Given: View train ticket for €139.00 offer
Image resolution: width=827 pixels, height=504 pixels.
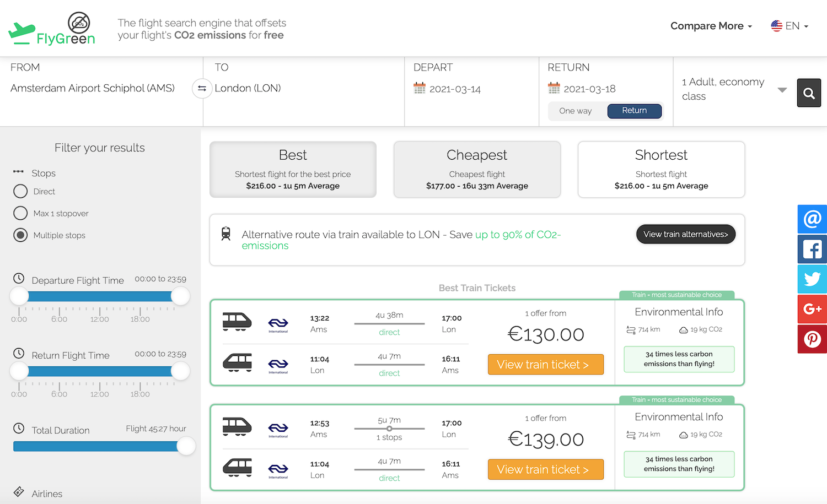Looking at the screenshot, I should [546, 469].
